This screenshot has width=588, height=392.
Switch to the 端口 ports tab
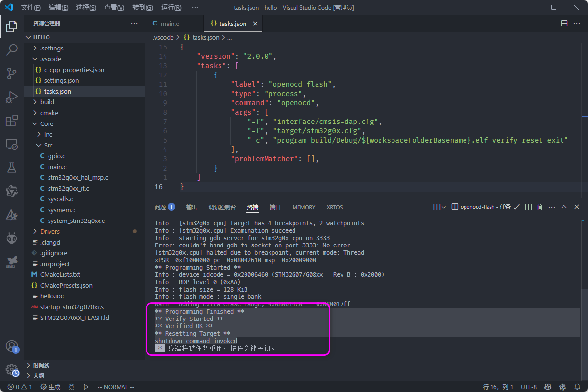click(x=275, y=207)
